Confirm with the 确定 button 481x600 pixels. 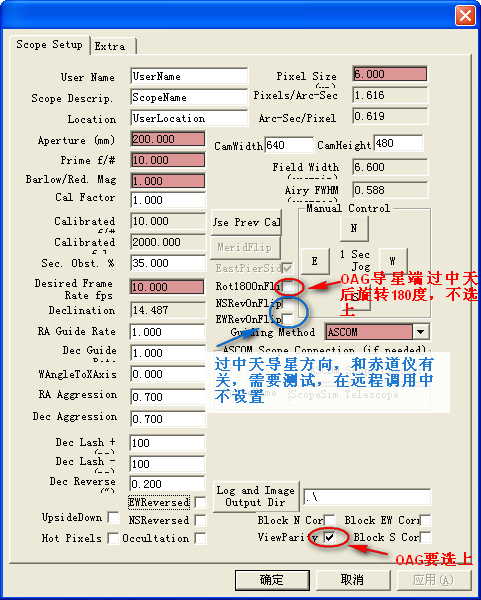click(272, 580)
